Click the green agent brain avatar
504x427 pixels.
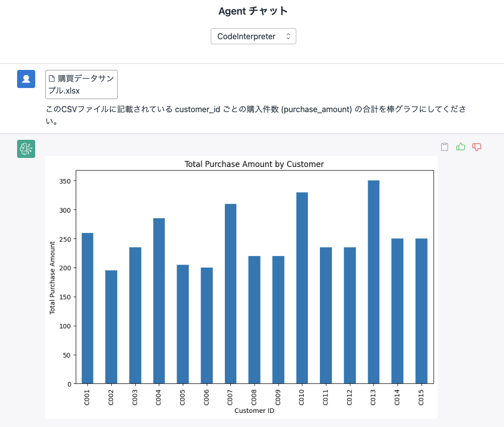26,149
